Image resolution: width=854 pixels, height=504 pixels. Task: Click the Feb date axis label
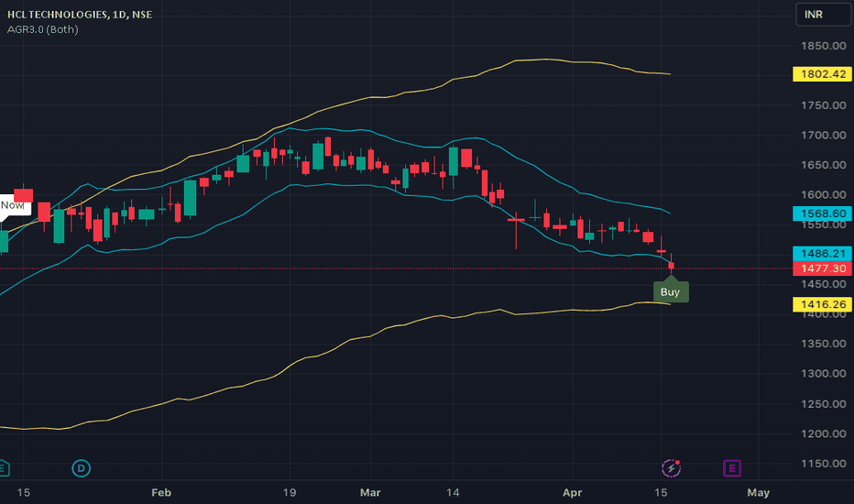[x=161, y=493]
